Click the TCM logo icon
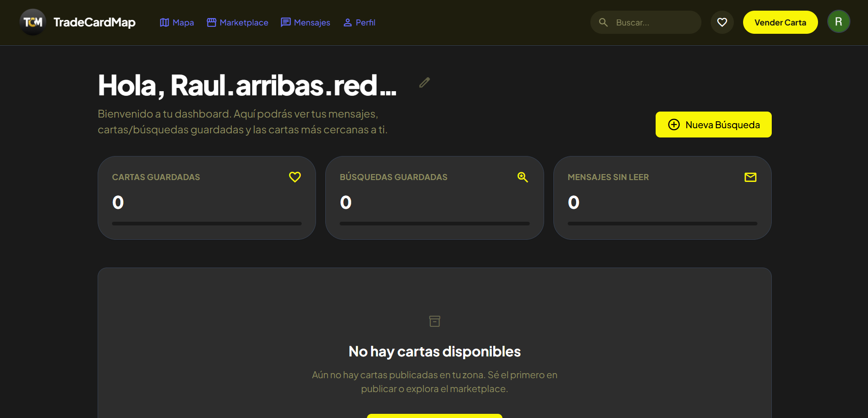Screen dimensions: 868x418 tap(33, 22)
